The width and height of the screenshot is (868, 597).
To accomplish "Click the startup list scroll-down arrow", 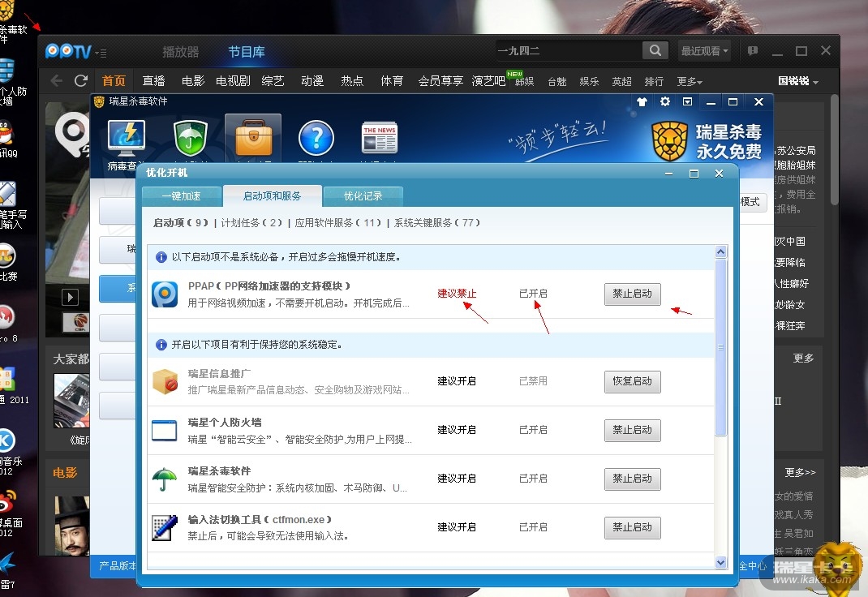I will (x=720, y=563).
